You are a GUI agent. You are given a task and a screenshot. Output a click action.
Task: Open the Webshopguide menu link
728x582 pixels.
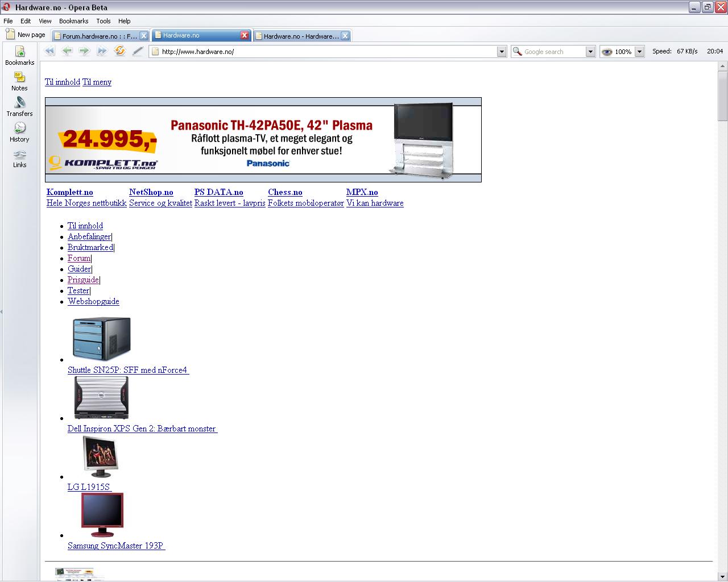coord(93,301)
